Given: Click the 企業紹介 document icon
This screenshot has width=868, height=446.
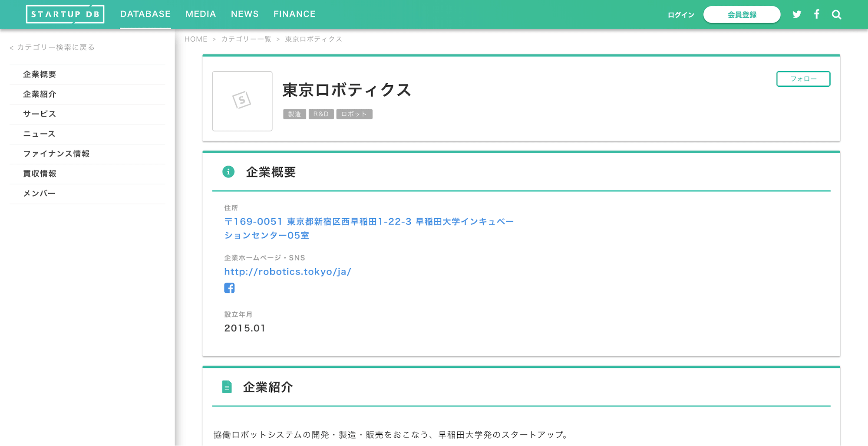Looking at the screenshot, I should point(227,387).
